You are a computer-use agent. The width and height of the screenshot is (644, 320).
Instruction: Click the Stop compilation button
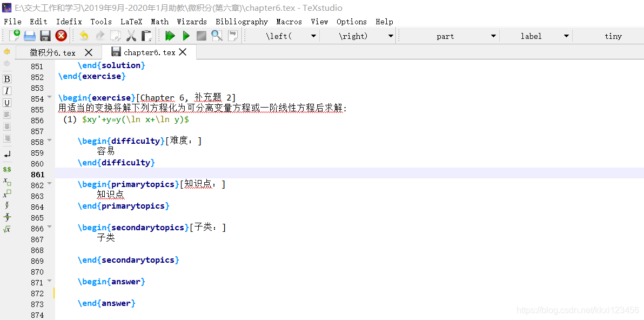pos(201,36)
